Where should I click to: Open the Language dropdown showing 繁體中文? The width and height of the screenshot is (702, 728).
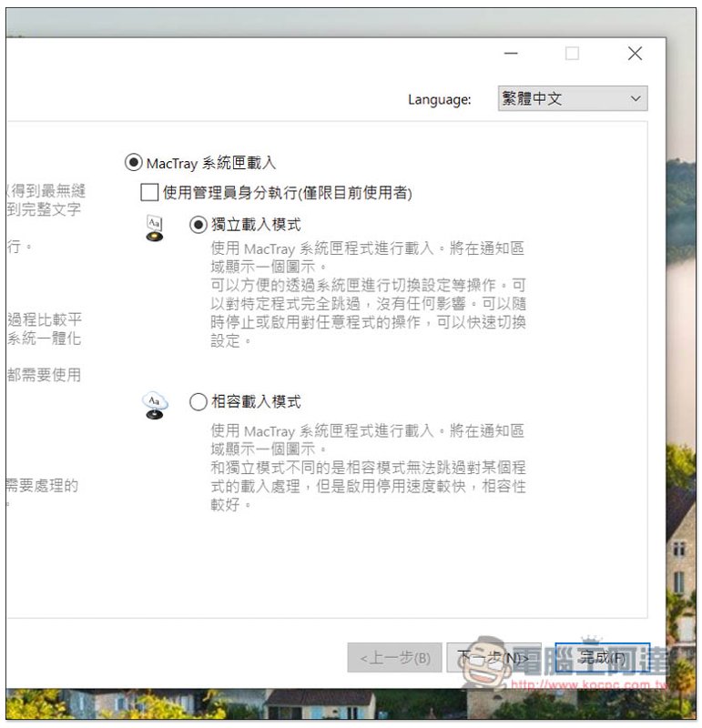click(573, 98)
